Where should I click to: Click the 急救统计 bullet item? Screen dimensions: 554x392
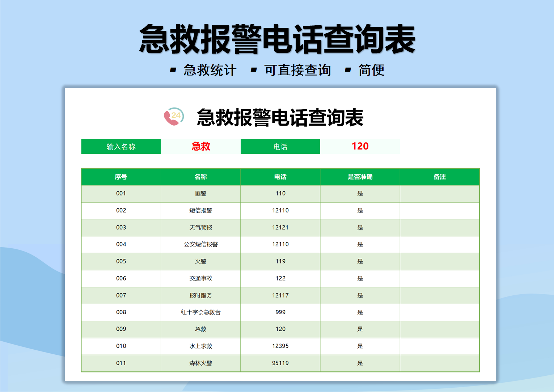(209, 70)
